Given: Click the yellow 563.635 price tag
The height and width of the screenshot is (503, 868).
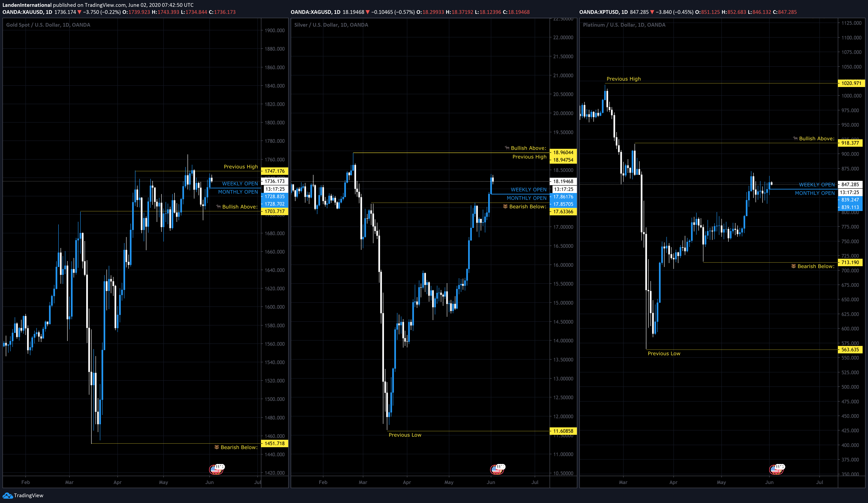Looking at the screenshot, I should click(x=850, y=350).
